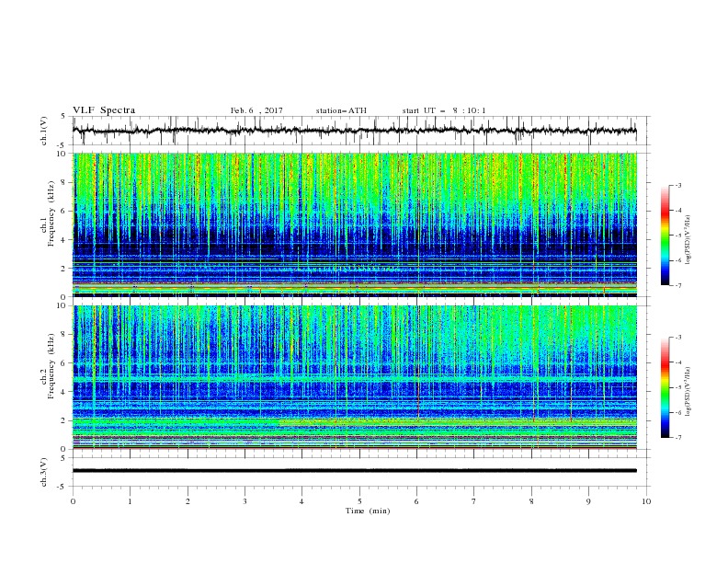Click the "station=ATH" header label
The width and height of the screenshot is (728, 563).
click(x=341, y=110)
